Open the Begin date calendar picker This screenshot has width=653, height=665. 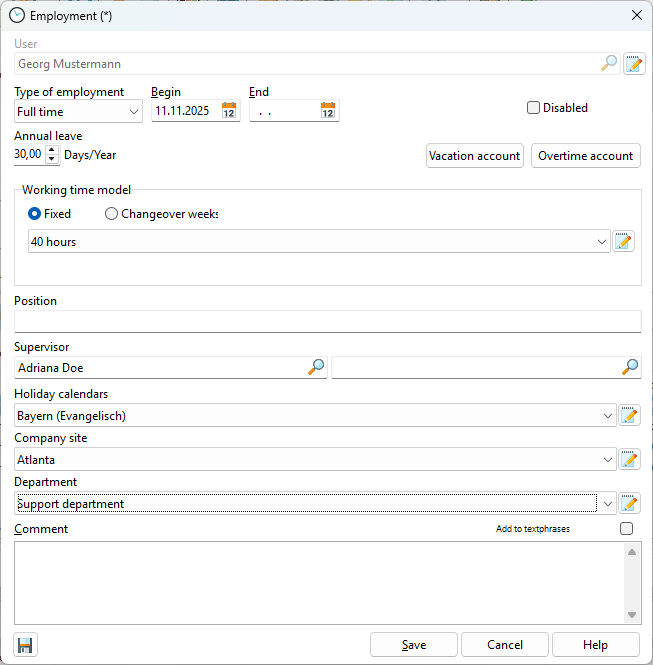pos(229,111)
